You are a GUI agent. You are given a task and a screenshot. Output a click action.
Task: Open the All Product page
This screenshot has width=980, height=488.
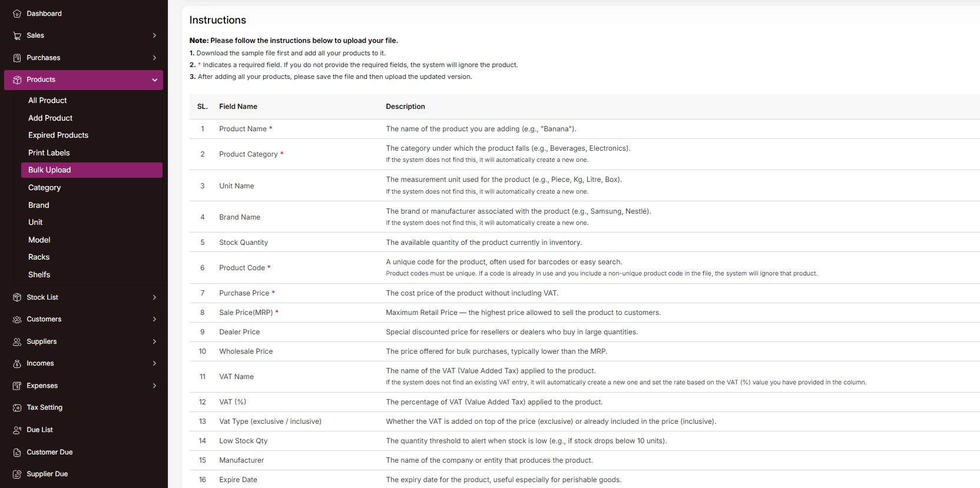[48, 101]
